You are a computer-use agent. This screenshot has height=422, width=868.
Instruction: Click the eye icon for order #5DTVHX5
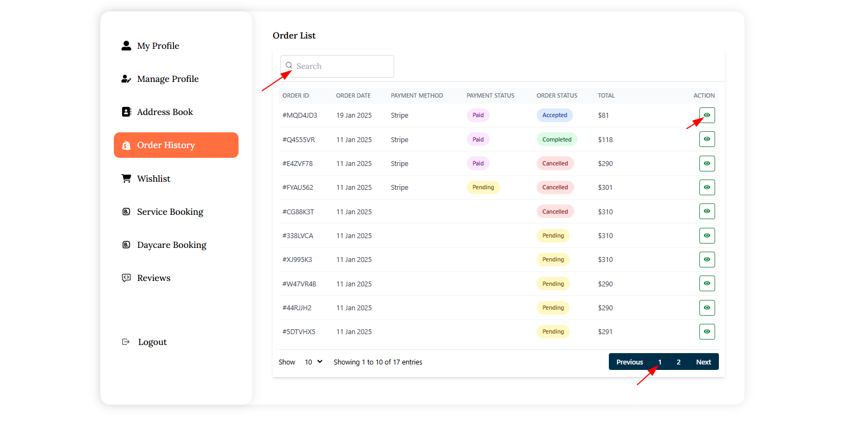point(707,331)
